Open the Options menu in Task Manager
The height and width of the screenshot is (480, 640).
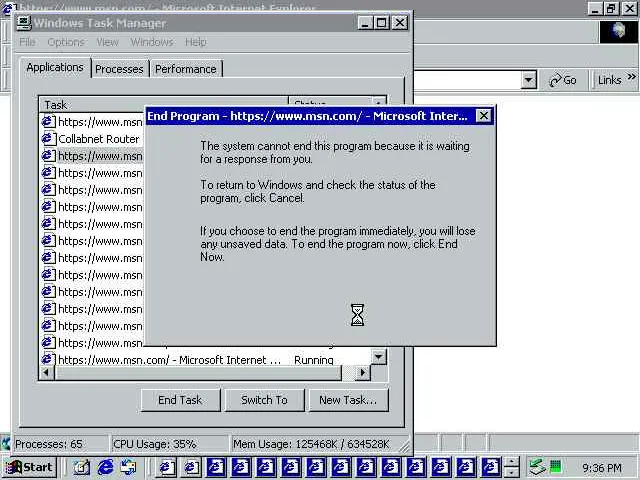(66, 42)
